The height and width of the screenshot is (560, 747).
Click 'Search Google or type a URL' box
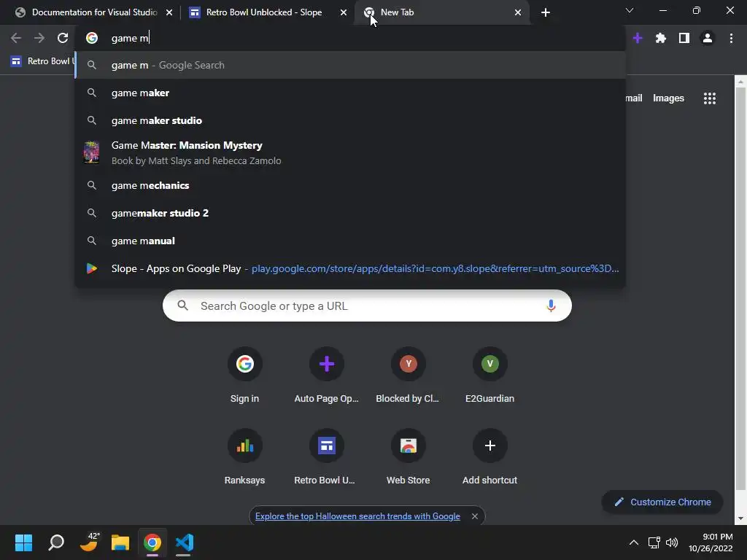367,306
